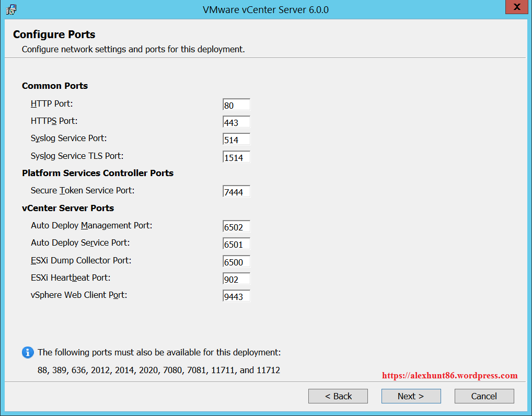Select the vSphere Web Client Port field
The width and height of the screenshot is (532, 416).
pyautogui.click(x=236, y=296)
